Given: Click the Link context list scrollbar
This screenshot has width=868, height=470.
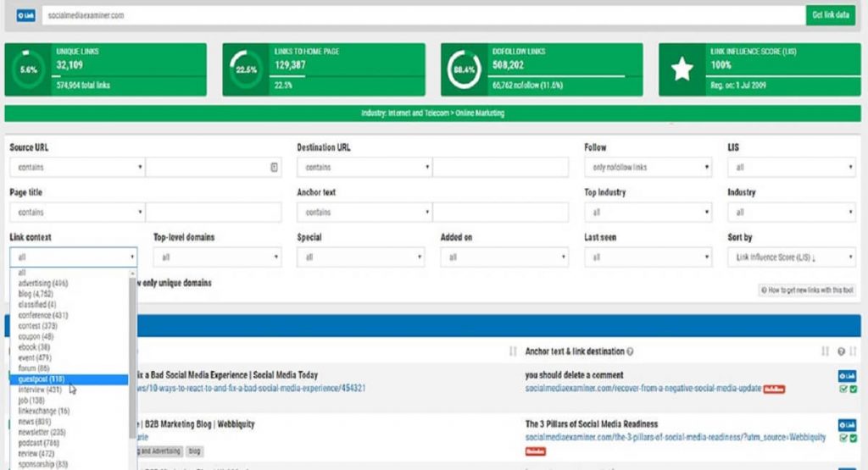Looking at the screenshot, I should (x=133, y=359).
